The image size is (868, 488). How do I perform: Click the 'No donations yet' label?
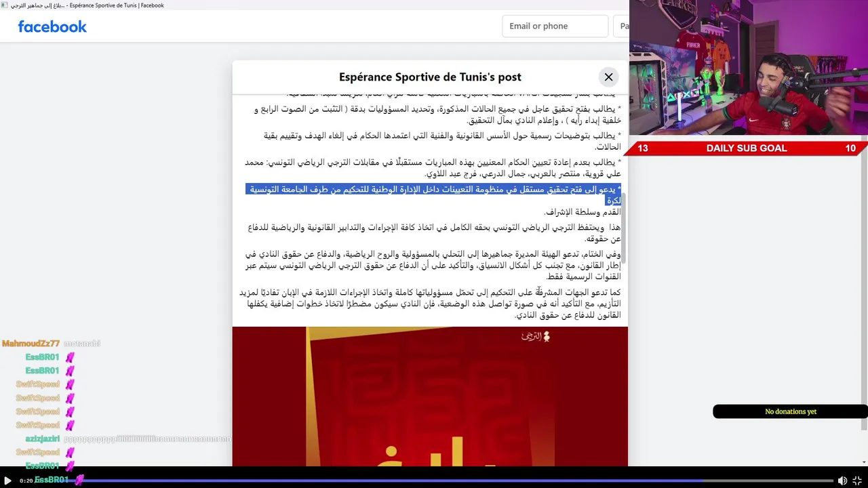click(791, 411)
